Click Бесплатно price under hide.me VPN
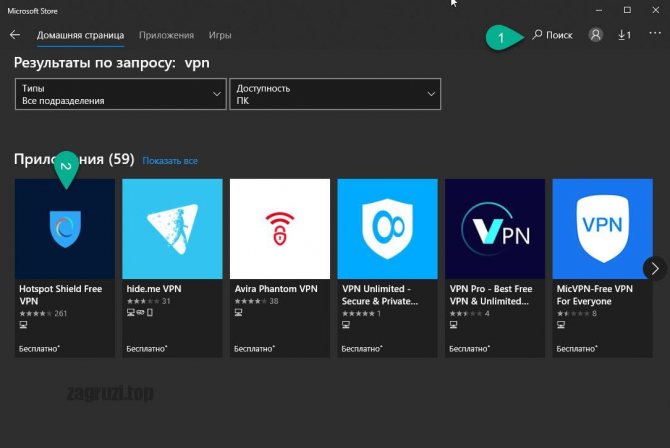The width and height of the screenshot is (670, 448). click(147, 349)
